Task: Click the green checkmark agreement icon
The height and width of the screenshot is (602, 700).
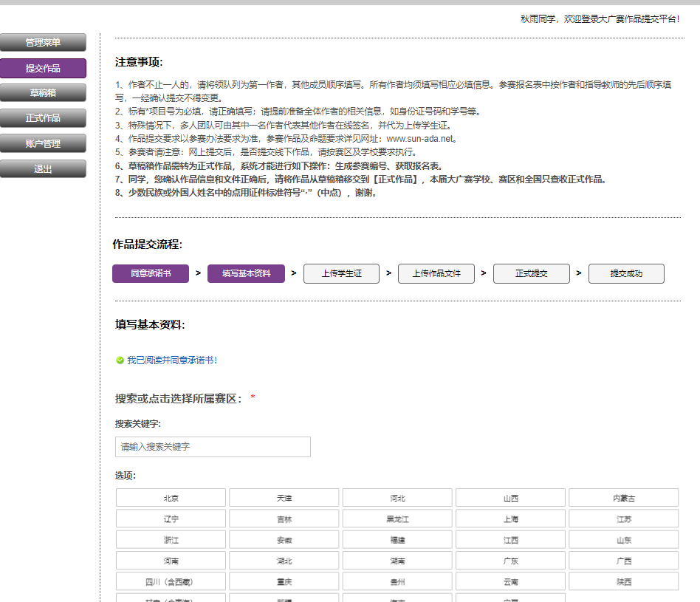Action: point(120,360)
